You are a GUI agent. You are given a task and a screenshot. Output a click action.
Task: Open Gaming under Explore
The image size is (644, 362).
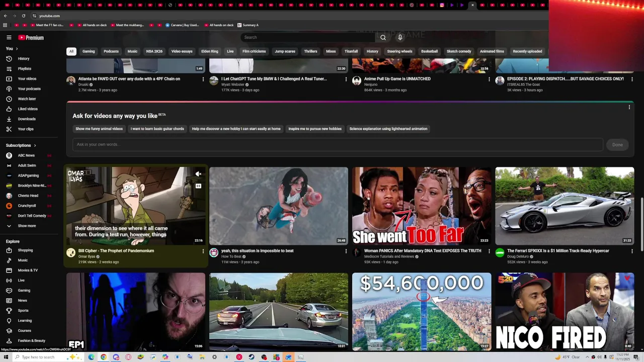point(24,291)
